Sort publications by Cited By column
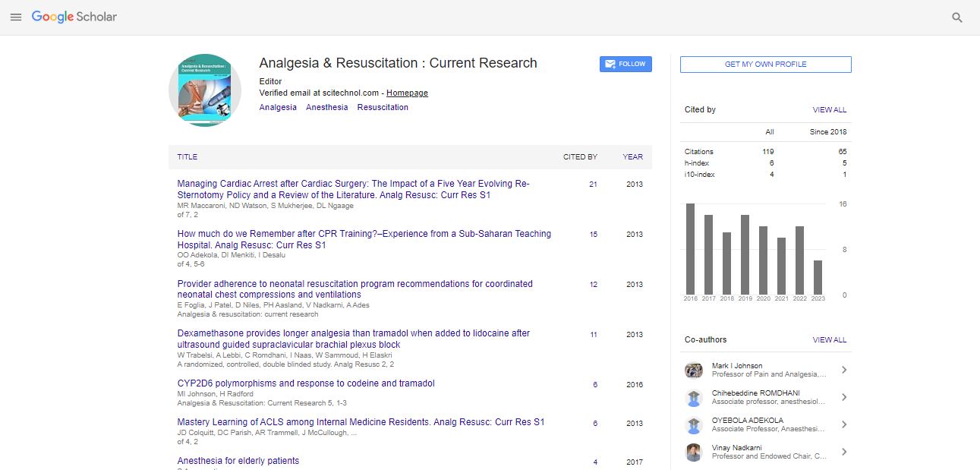 (580, 157)
